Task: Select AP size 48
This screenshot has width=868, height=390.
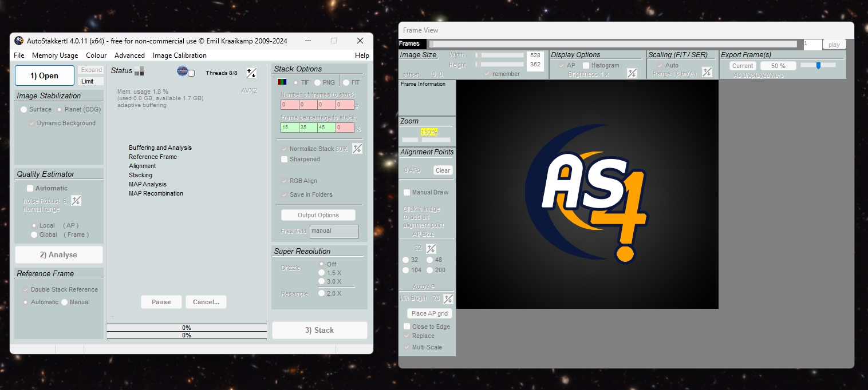Action: [x=429, y=260]
